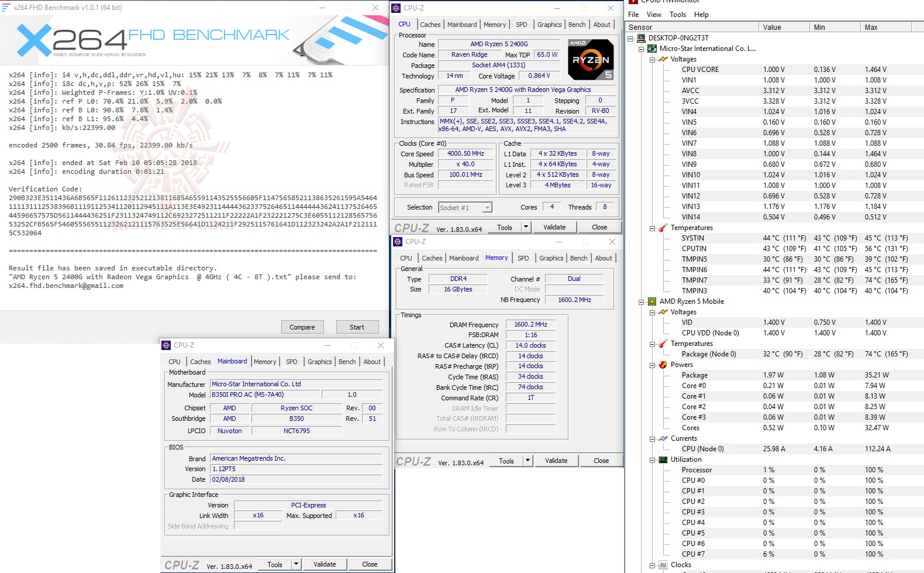Open the View menu in HWMonitor

click(x=654, y=15)
